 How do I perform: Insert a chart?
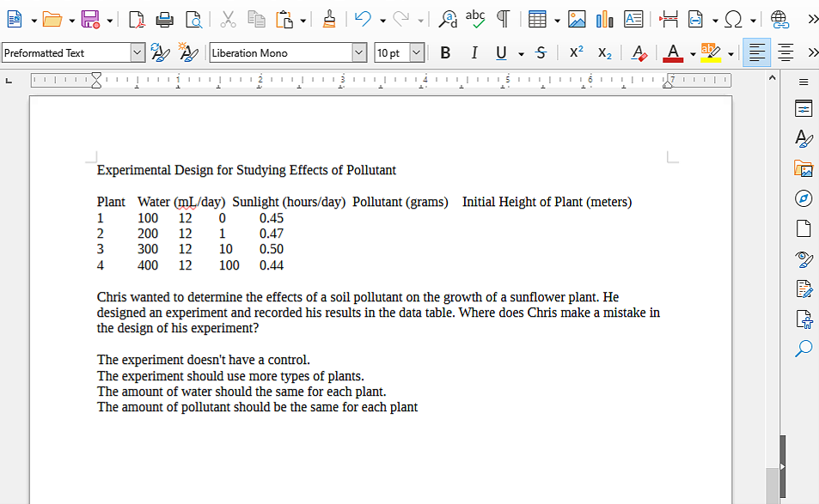604,20
